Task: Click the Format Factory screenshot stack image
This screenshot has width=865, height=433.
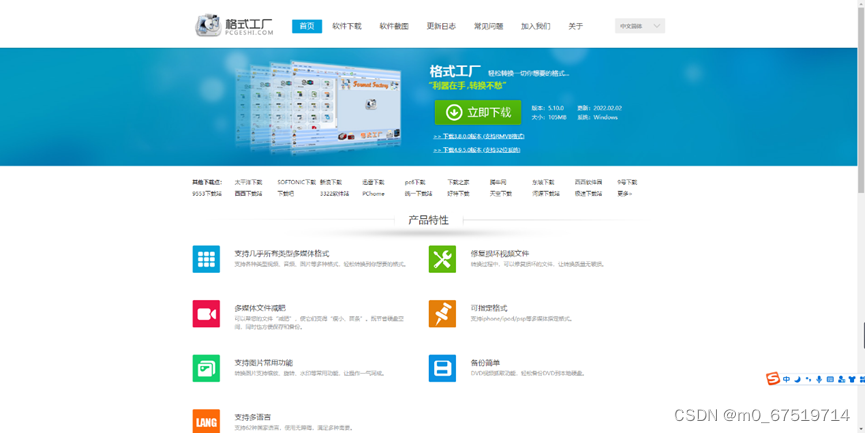Action: point(318,106)
